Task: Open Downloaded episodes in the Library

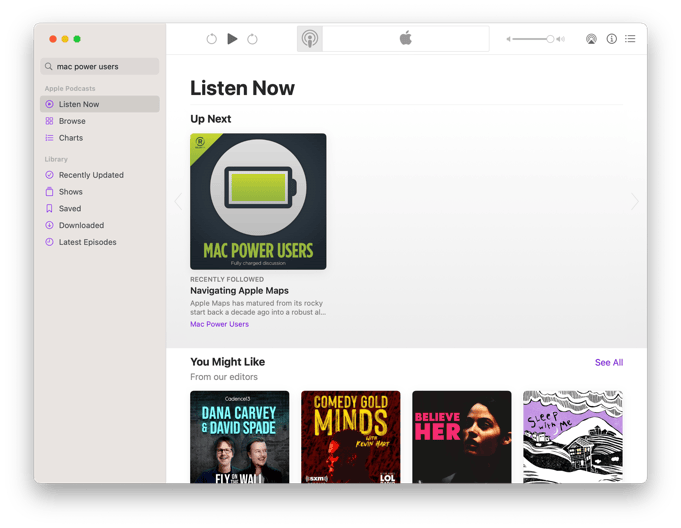Action: click(99, 225)
